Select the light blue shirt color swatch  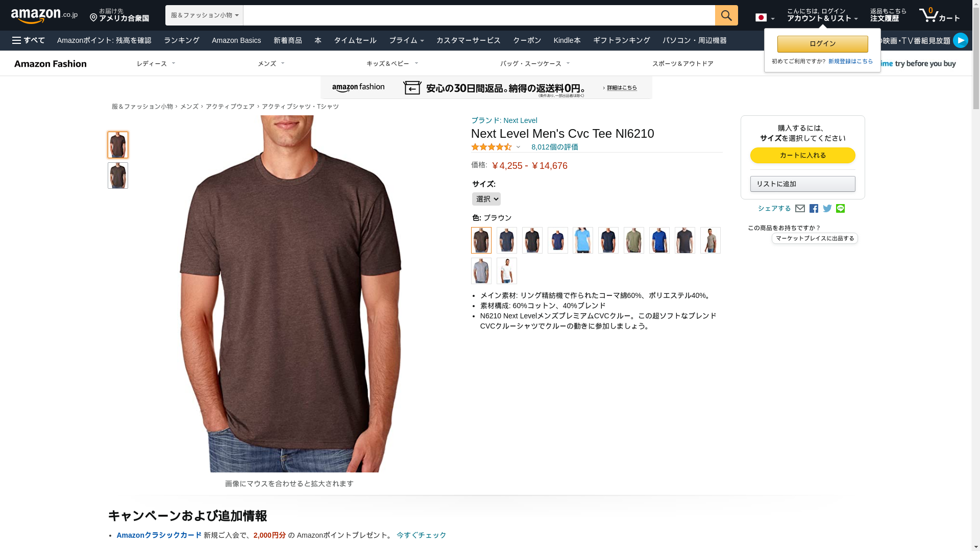coord(583,240)
